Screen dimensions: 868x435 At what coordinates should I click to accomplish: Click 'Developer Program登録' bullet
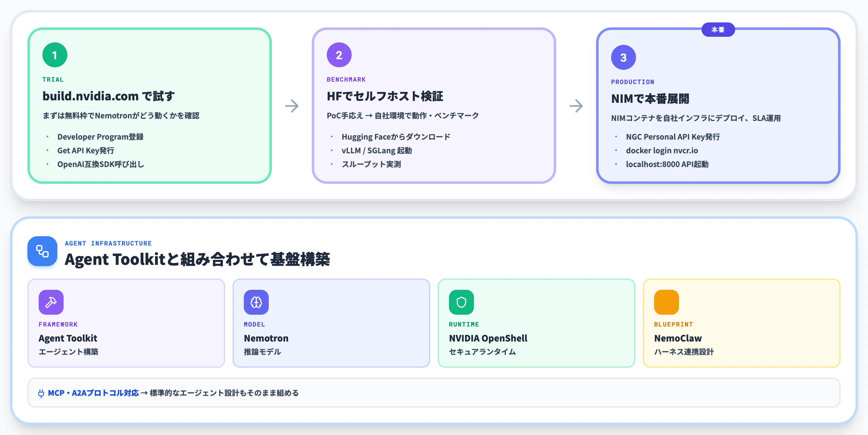click(x=100, y=137)
